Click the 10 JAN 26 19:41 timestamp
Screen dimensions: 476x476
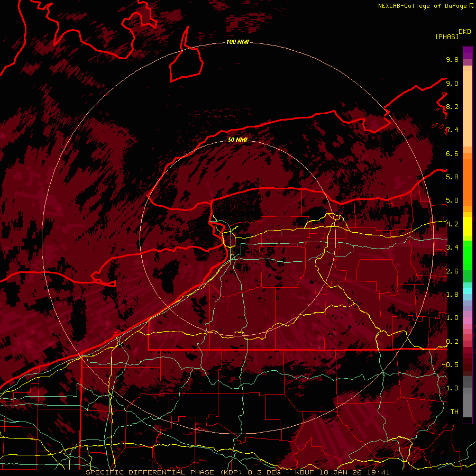point(354,472)
